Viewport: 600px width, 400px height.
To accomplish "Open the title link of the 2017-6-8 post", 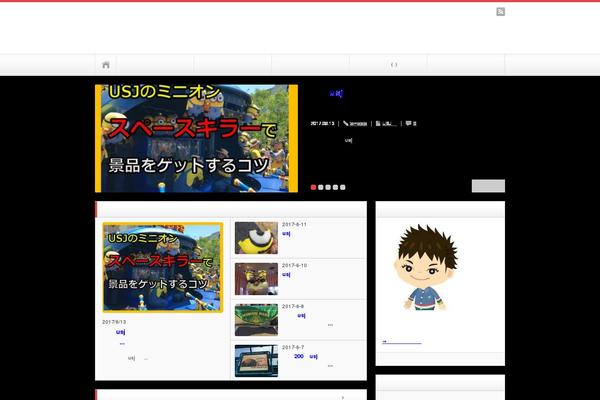I will click(x=301, y=316).
